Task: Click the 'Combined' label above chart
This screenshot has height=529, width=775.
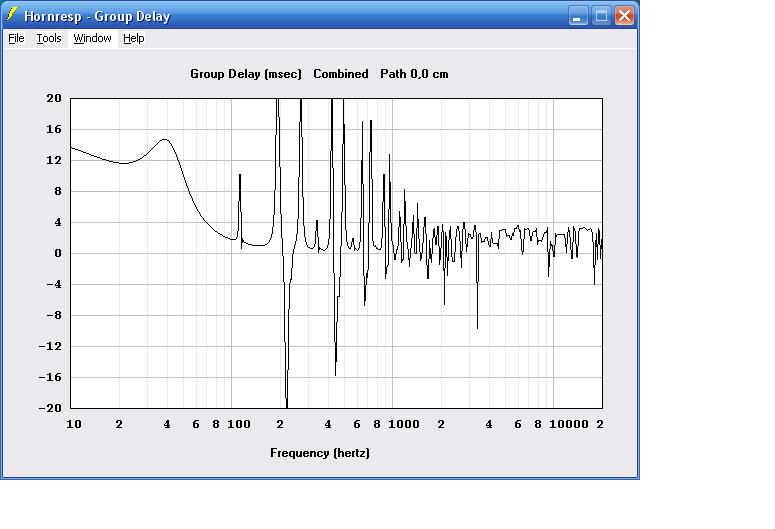Action: (x=341, y=74)
